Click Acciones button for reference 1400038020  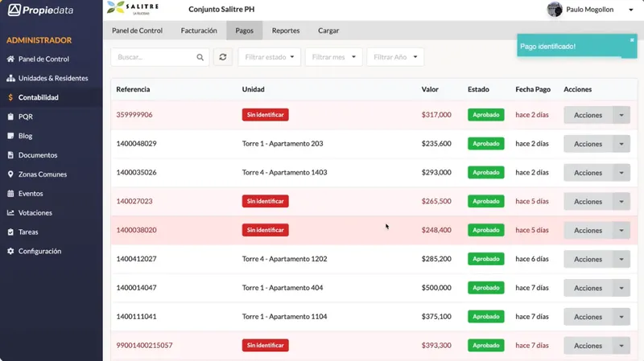click(x=588, y=231)
